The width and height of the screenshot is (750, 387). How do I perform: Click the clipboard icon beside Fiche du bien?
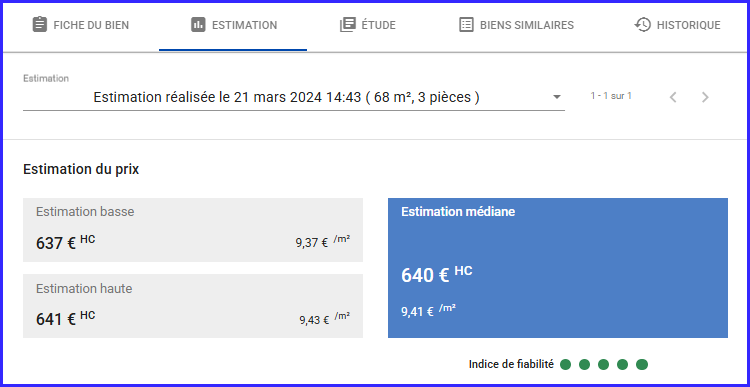point(40,25)
